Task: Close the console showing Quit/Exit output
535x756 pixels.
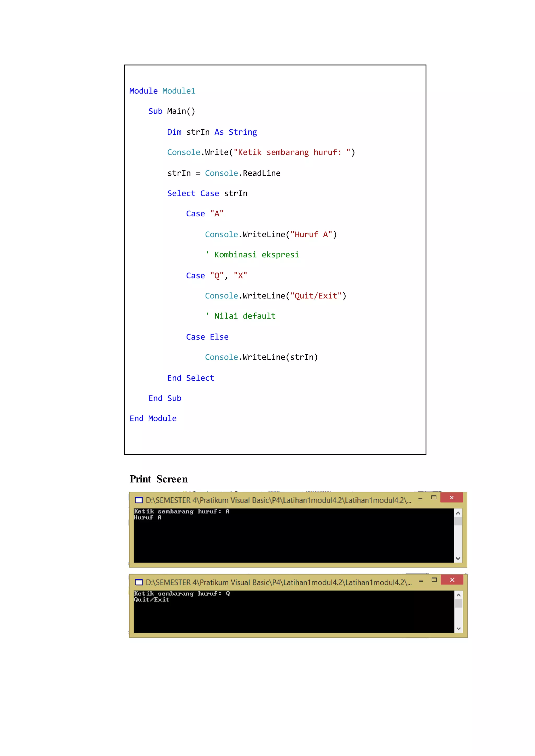Action: click(452, 580)
